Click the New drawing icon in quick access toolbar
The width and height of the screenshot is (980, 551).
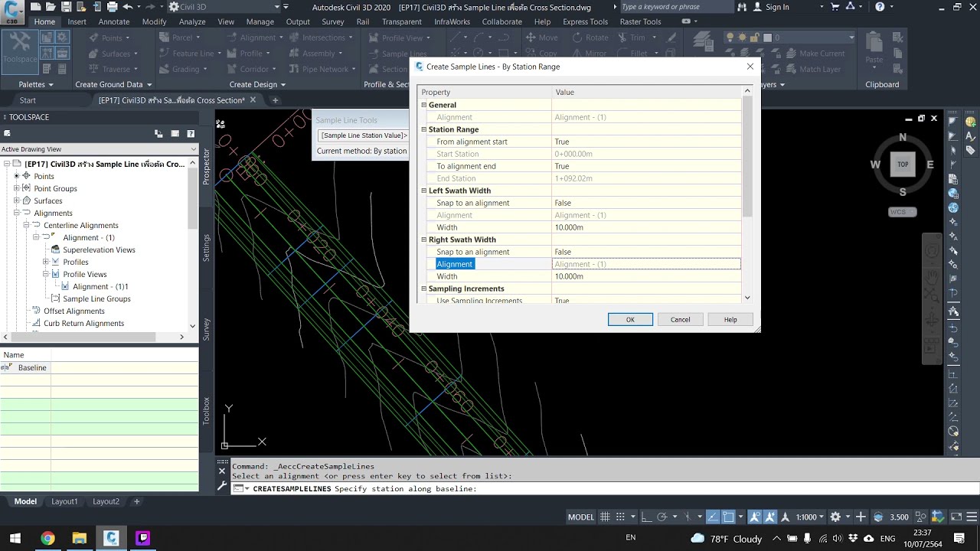[36, 7]
